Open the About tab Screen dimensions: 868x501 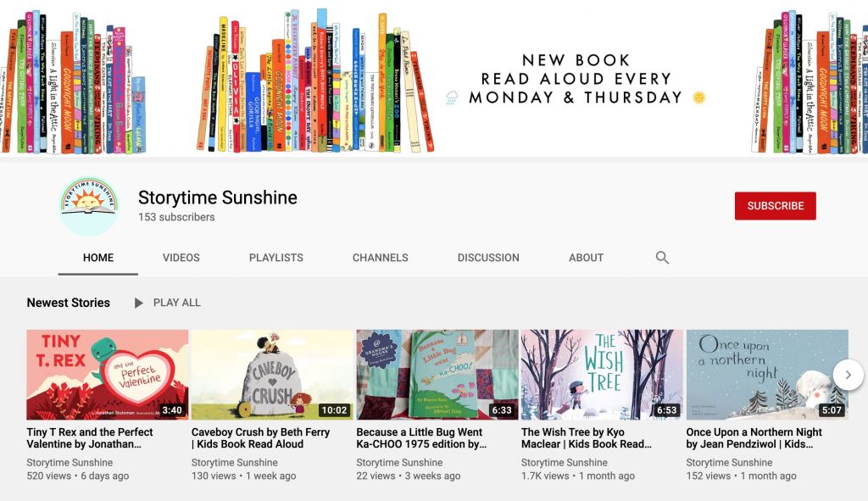click(x=586, y=258)
